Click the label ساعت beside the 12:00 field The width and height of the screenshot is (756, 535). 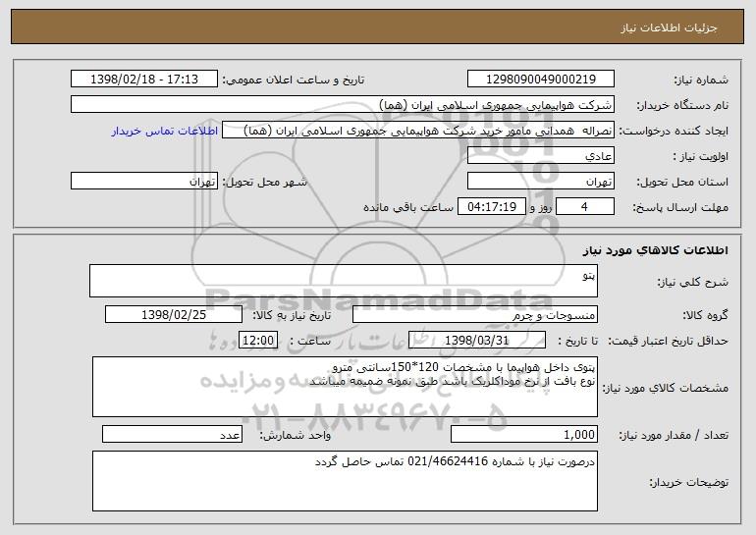(x=310, y=342)
